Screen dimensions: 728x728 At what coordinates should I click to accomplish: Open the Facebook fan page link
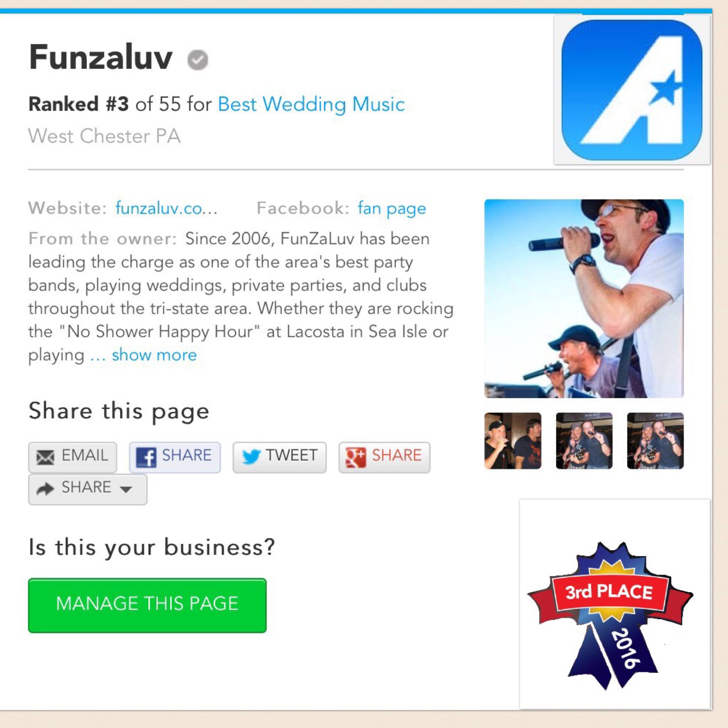392,208
